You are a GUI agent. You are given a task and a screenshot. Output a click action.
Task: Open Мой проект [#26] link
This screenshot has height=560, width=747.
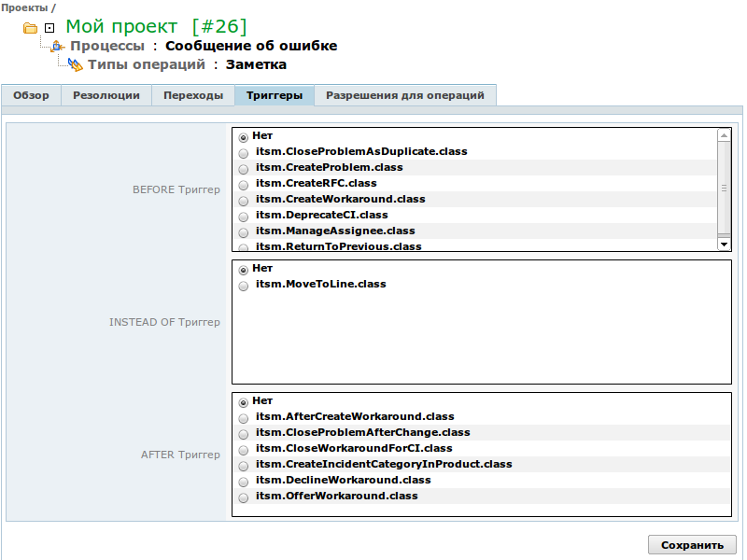pos(156,26)
